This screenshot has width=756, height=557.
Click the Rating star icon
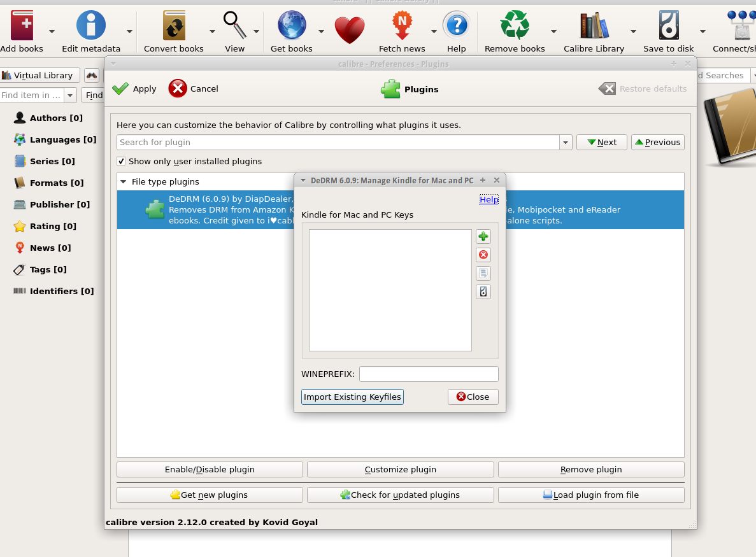tap(20, 227)
